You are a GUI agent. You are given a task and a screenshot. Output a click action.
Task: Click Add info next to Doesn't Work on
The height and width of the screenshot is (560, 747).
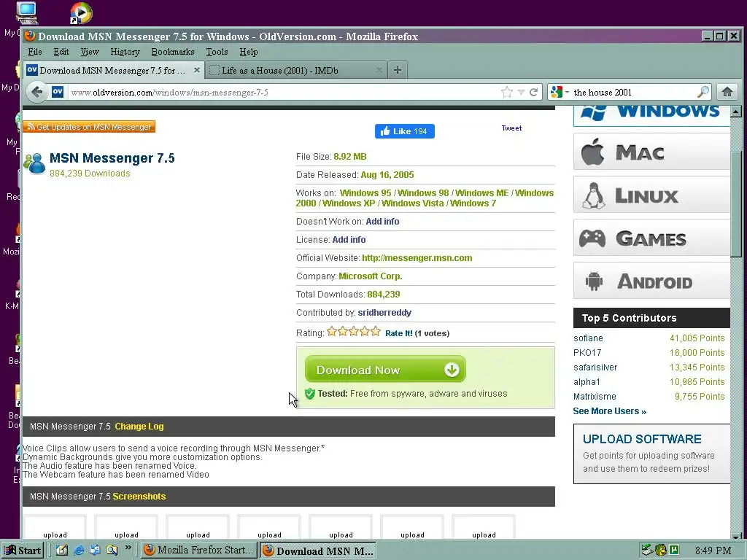(382, 222)
